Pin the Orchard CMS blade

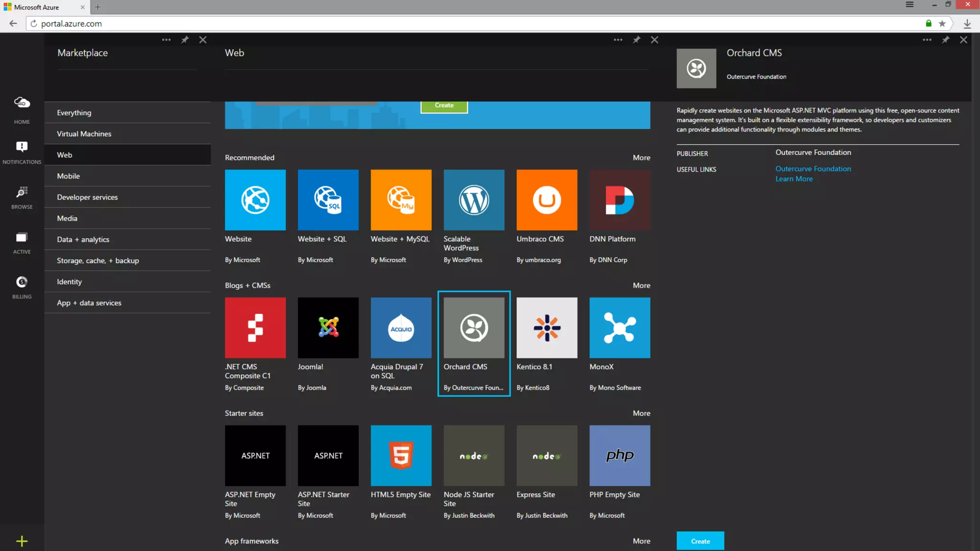(x=945, y=40)
